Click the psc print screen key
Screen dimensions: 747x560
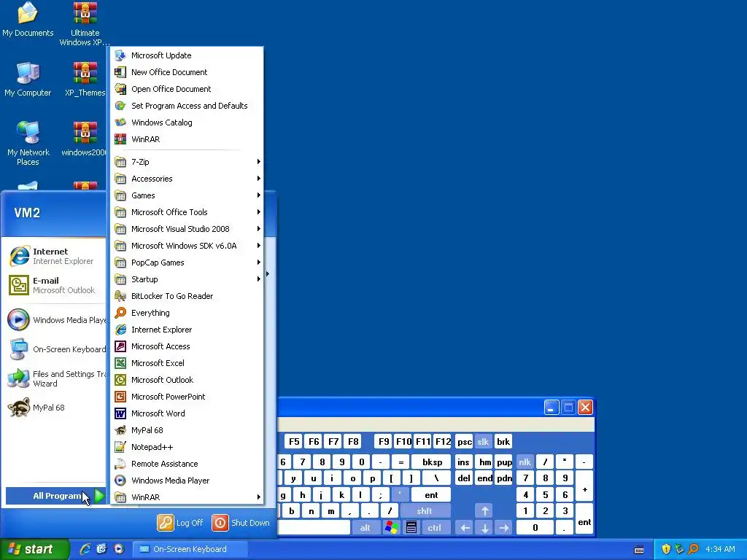[465, 442]
